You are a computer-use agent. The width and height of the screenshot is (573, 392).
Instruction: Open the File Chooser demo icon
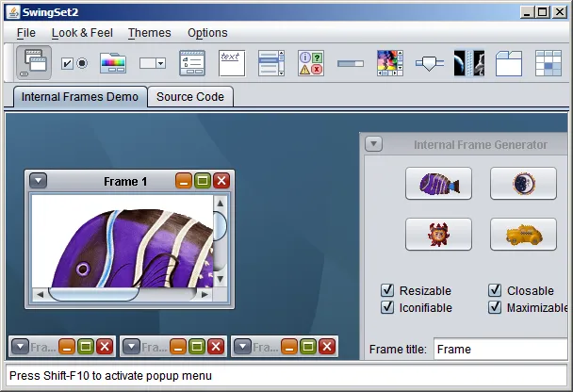point(192,63)
